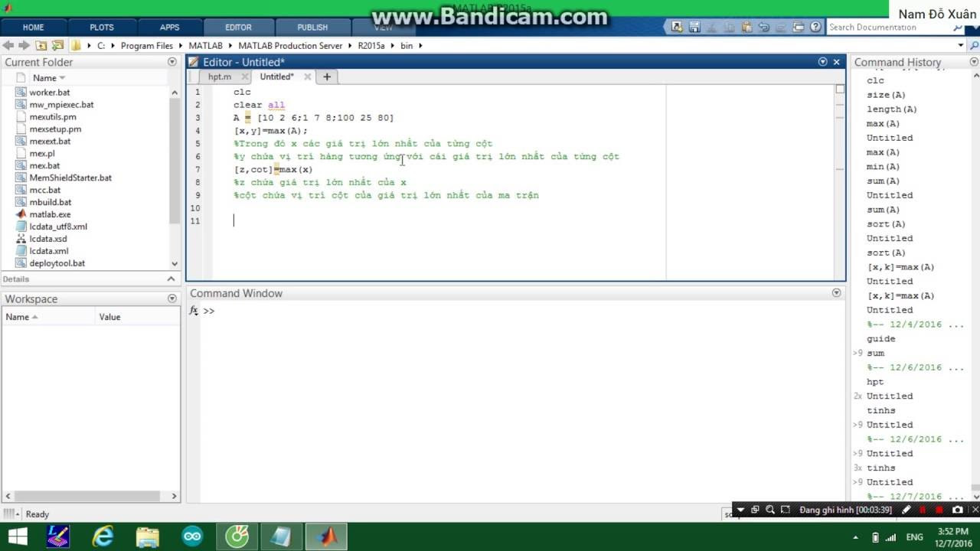
Task: Switch to the hpt.m editor tab
Action: coord(220,77)
